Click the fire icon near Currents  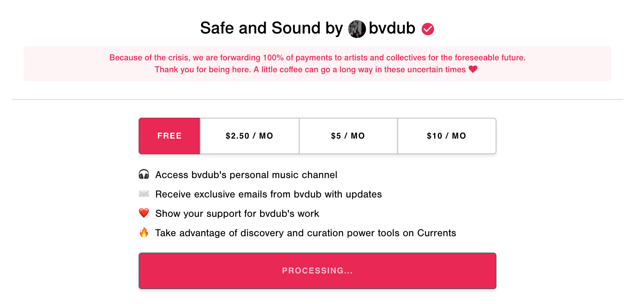144,232
